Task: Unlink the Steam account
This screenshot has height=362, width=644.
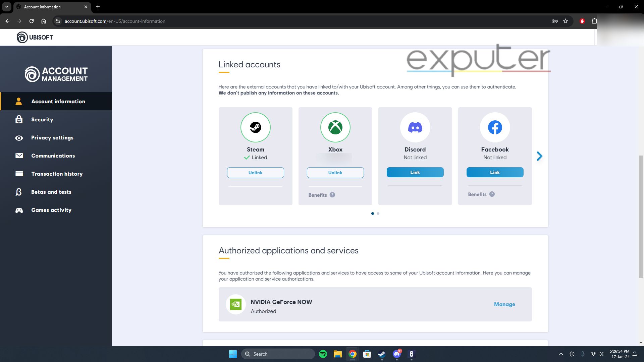Action: 255,172
